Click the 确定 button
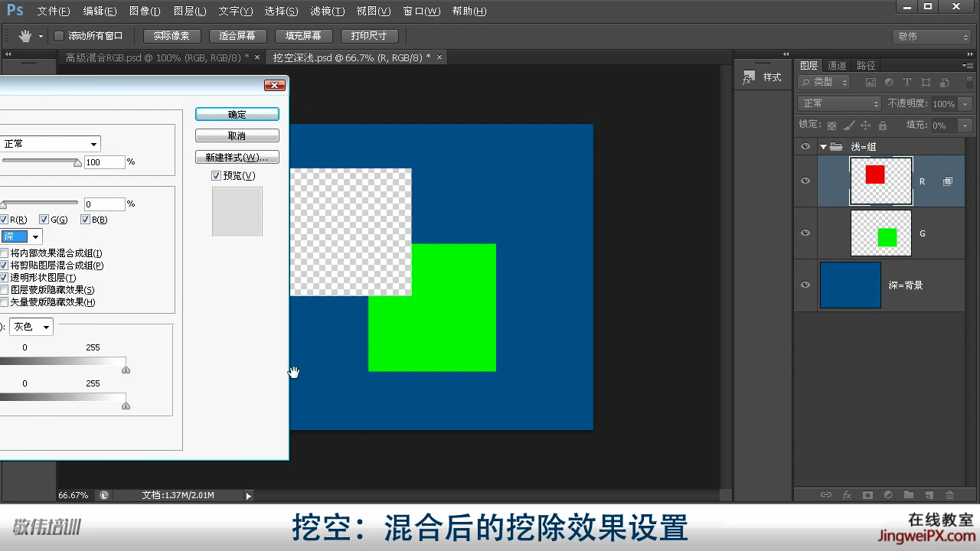 click(x=237, y=114)
